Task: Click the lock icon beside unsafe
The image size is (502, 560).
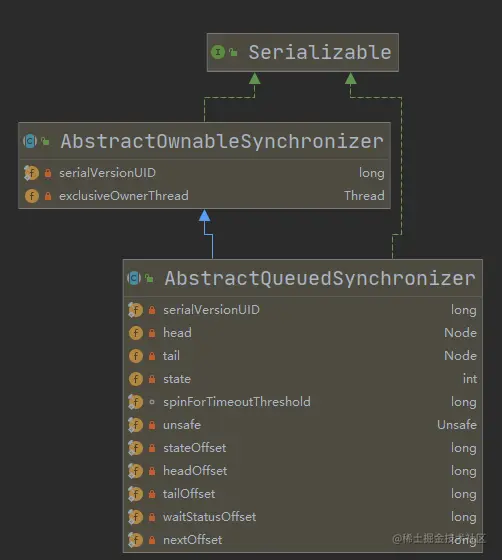Action: coord(152,425)
